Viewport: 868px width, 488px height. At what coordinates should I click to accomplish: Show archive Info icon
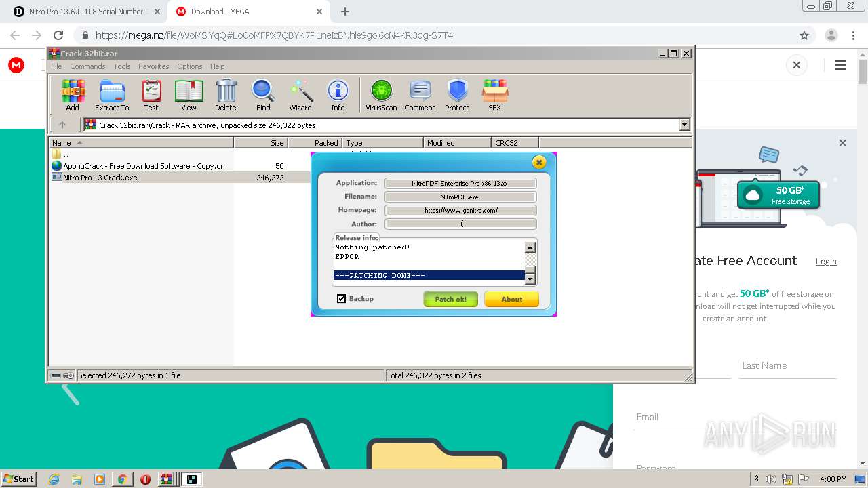click(338, 96)
